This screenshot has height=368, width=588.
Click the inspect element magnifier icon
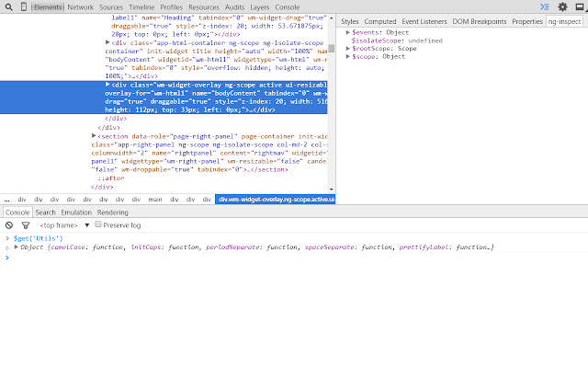click(8, 6)
